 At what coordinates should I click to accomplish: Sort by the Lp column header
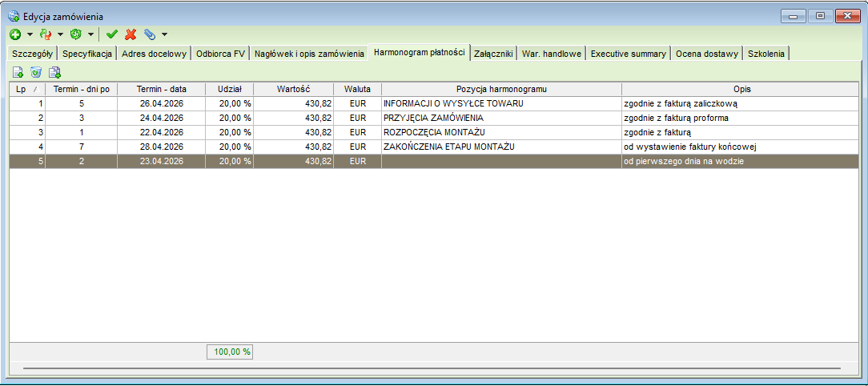coord(27,89)
